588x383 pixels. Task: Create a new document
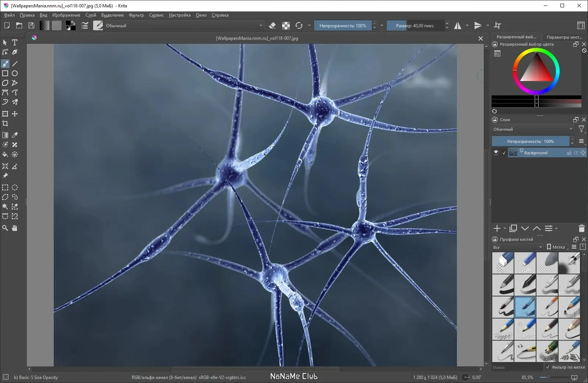pyautogui.click(x=7, y=25)
